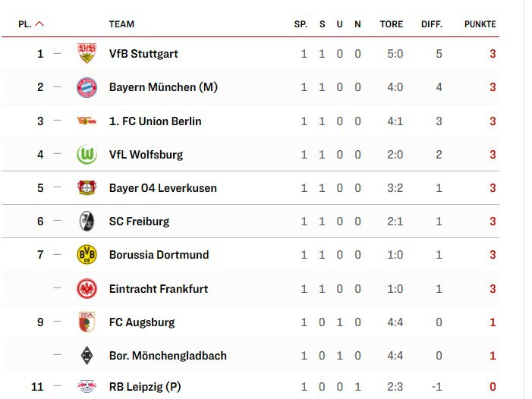Sort standings by DIFF. column header
The image size is (532, 399).
[x=432, y=24]
